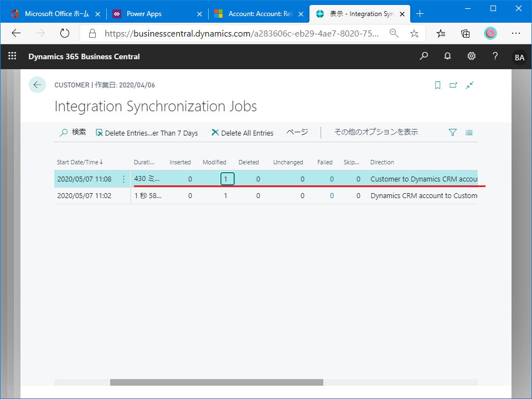Open the Deleted column header menu
Screen dimensions: 532x399
click(x=249, y=162)
